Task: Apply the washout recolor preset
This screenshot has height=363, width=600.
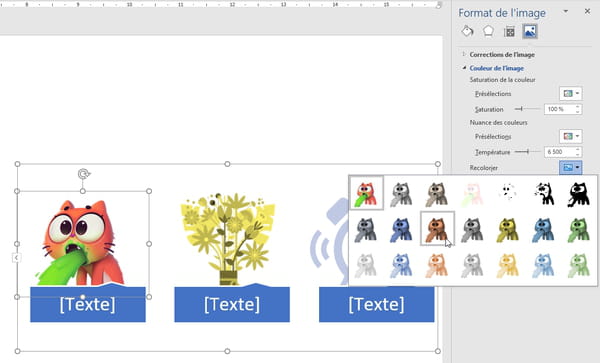Action: 472,194
